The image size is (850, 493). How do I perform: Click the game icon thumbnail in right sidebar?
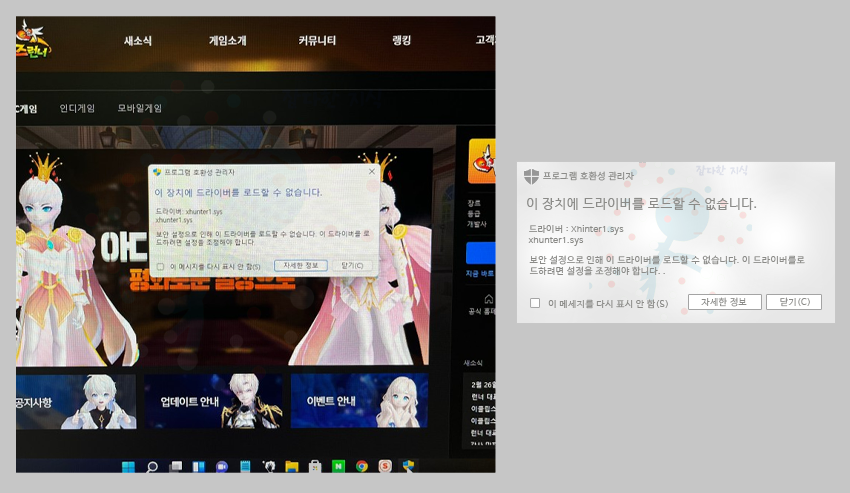[482, 161]
